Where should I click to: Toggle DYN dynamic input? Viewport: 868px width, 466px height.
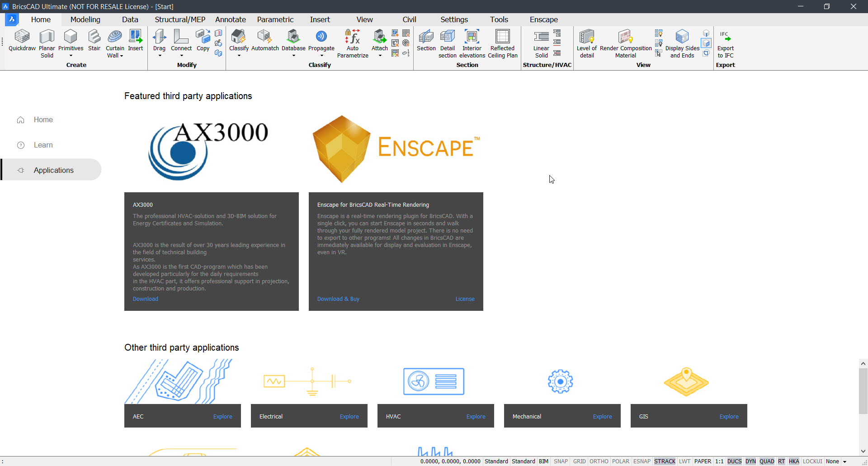click(750, 461)
